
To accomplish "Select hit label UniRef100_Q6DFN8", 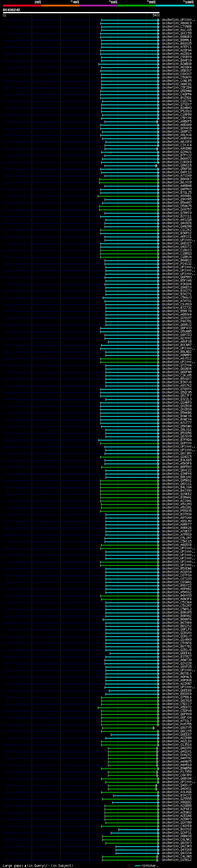I will (177, 372).
